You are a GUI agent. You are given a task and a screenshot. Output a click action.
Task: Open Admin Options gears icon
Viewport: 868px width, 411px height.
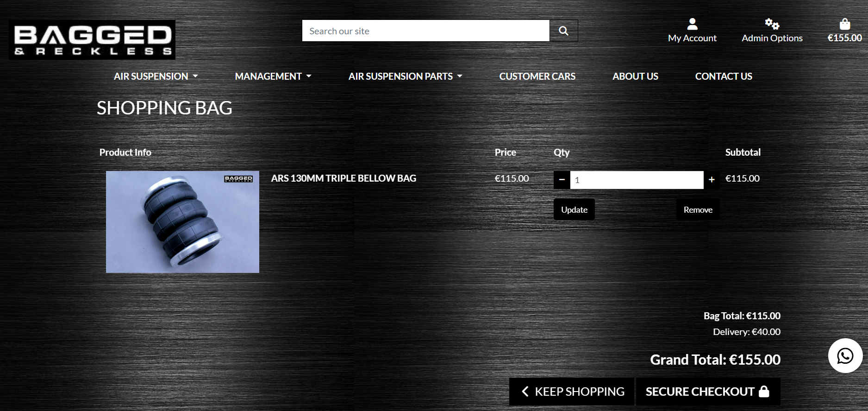(x=772, y=24)
